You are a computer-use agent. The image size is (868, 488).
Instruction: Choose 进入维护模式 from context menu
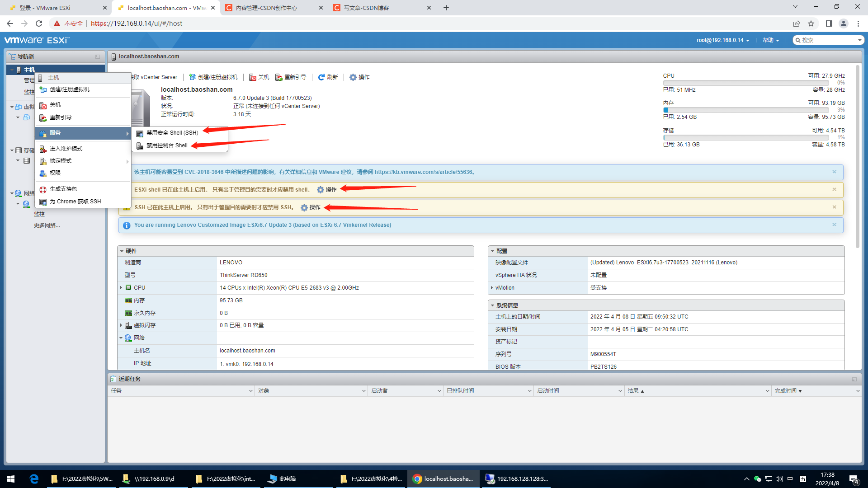coord(66,149)
